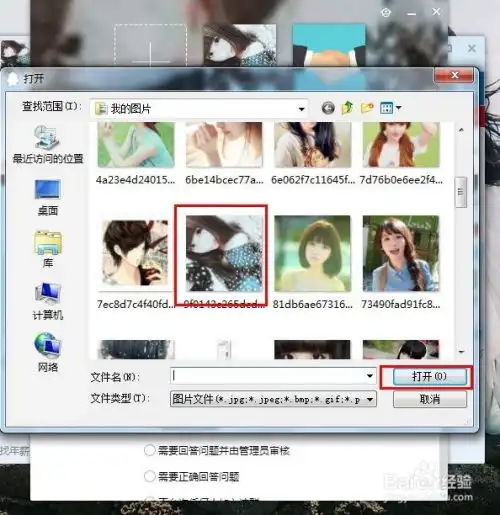Screen dimensions: 500x515
Task: Click the handshake avatar thumbnail in background window
Action: tap(329, 45)
